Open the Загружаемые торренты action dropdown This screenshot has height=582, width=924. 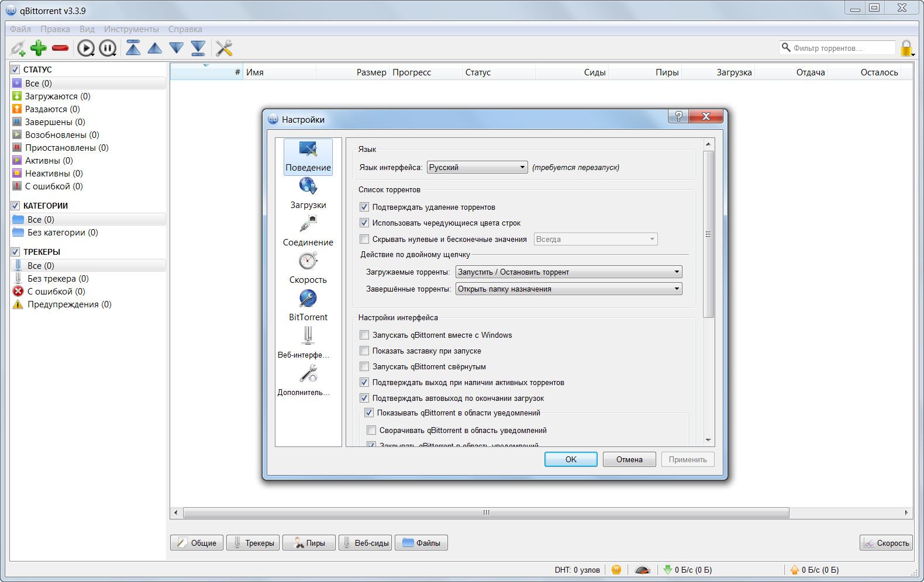point(569,272)
